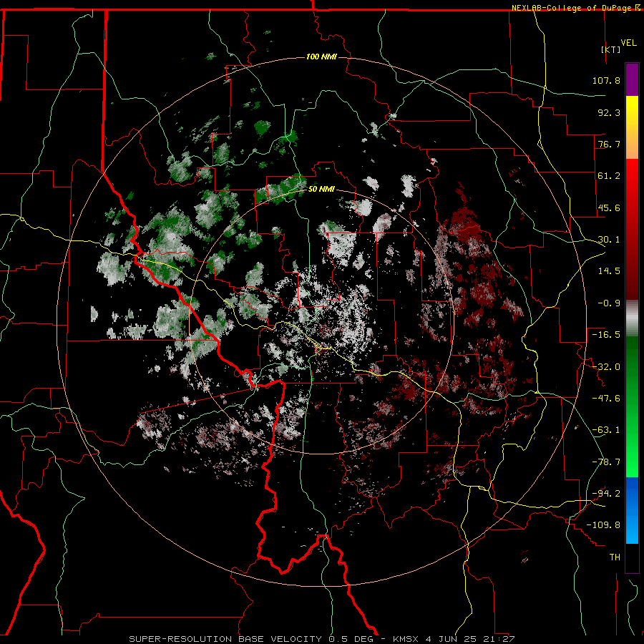Click the 4 JUN 25 21:27 timestamp

pos(470,639)
